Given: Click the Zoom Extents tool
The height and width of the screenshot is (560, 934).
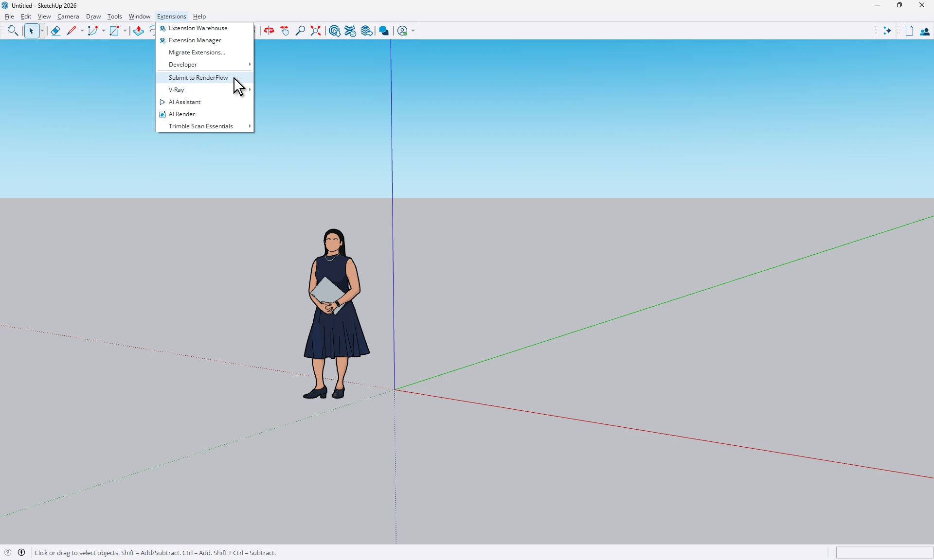Looking at the screenshot, I should (316, 31).
